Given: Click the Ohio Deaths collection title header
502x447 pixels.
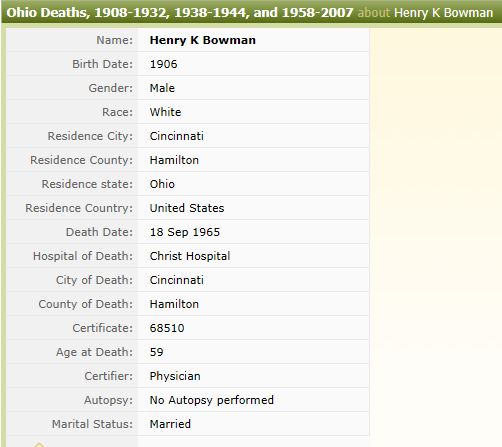Looking at the screenshot, I should pos(180,13).
